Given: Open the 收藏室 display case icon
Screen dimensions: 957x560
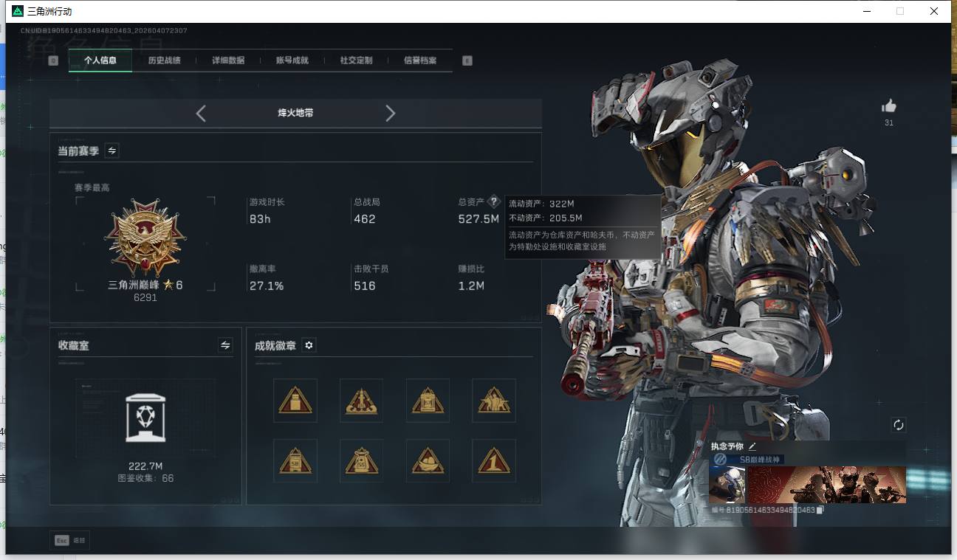Looking at the screenshot, I should tap(145, 418).
